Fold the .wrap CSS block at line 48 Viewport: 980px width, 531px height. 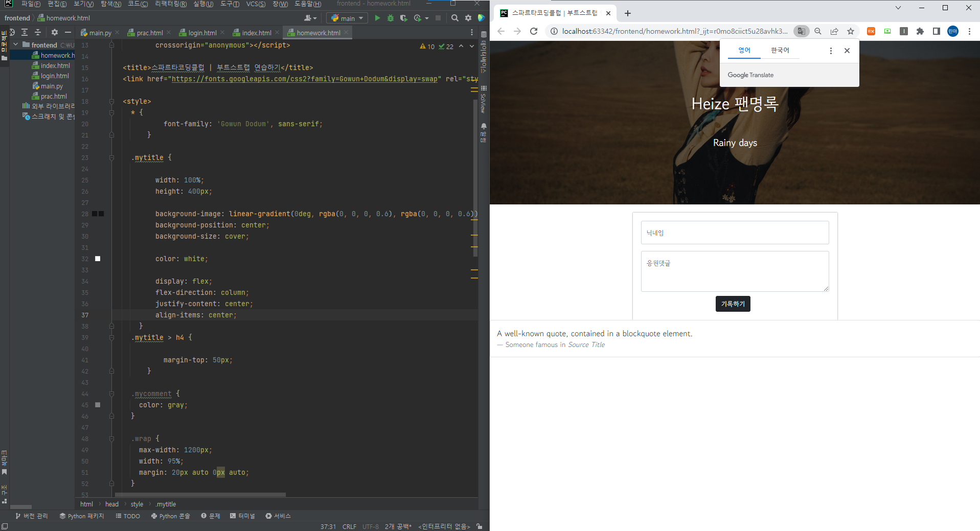click(111, 438)
